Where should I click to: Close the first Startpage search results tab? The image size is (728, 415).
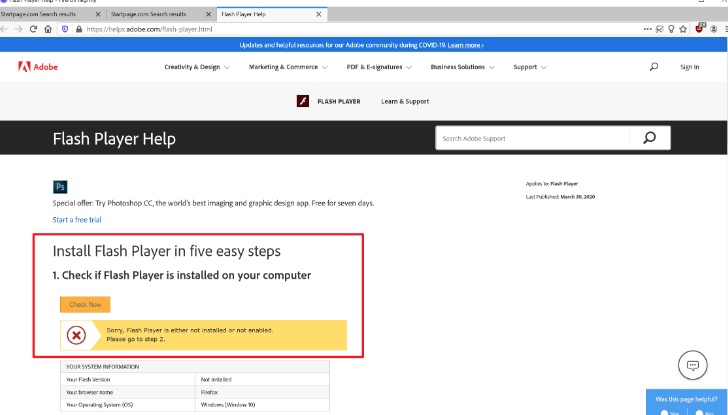(x=98, y=14)
